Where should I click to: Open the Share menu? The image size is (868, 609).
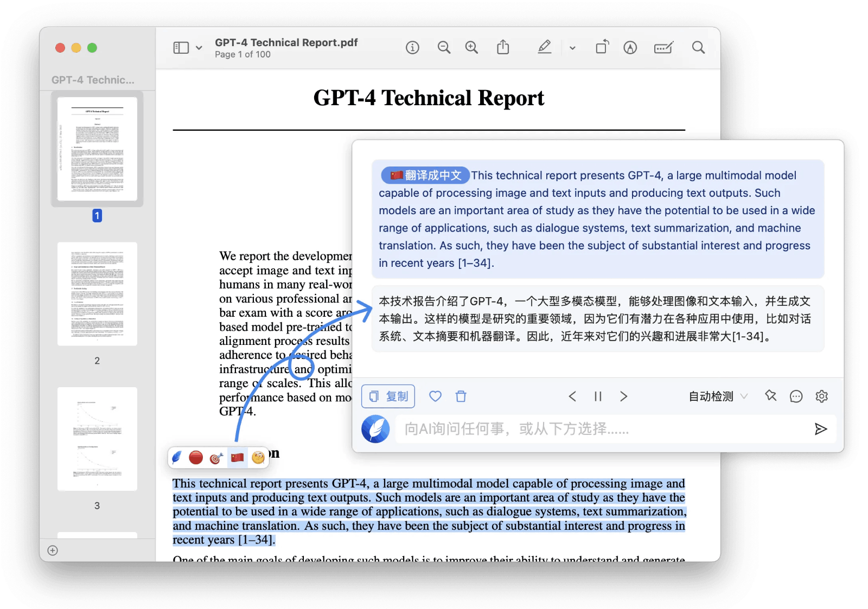tap(503, 47)
